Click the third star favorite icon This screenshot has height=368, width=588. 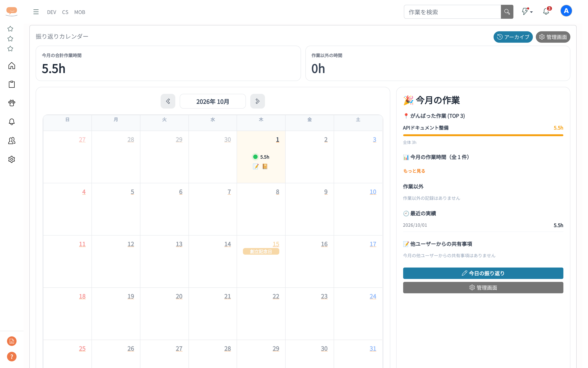(10, 49)
